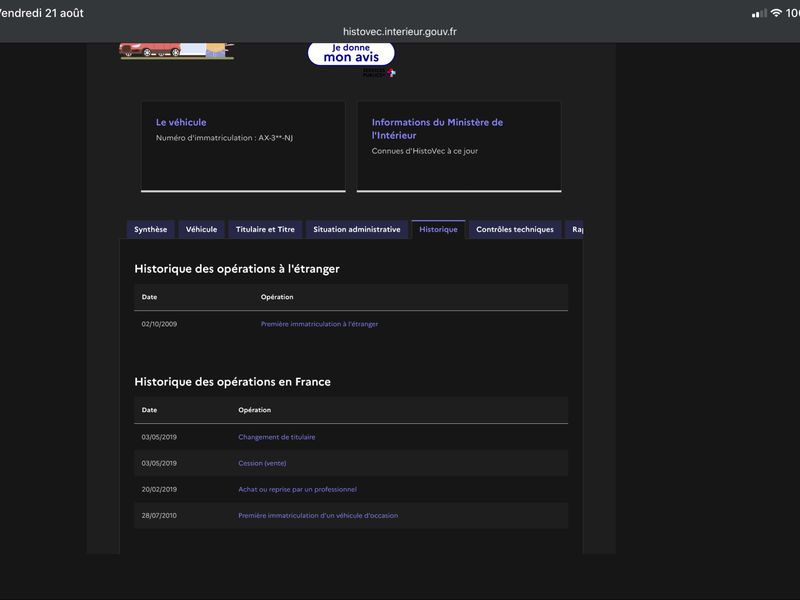Click 'Première immatriculation d'un véhicule d'occasion'
The height and width of the screenshot is (600, 800).
(x=318, y=516)
